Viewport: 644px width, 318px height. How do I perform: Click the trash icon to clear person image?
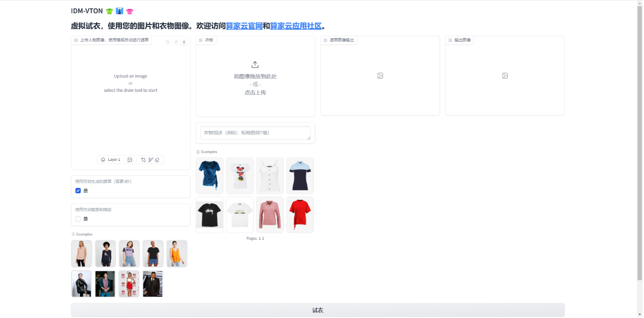(x=184, y=42)
